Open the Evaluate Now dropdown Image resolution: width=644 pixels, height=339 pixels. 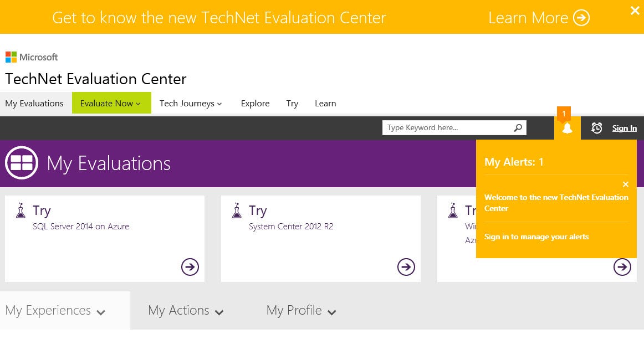(x=111, y=103)
